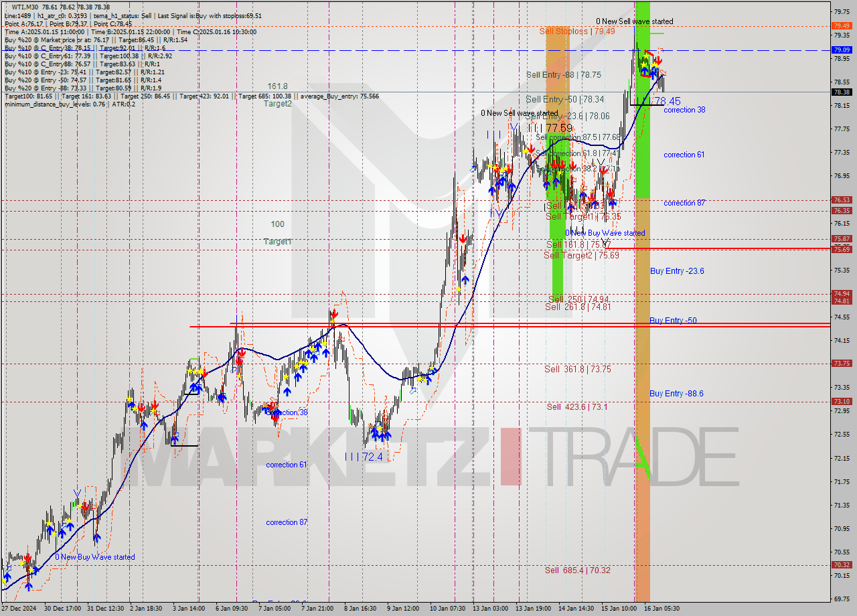
Task: Click the '2 Jan 18:30' time label
Action: pos(145,609)
